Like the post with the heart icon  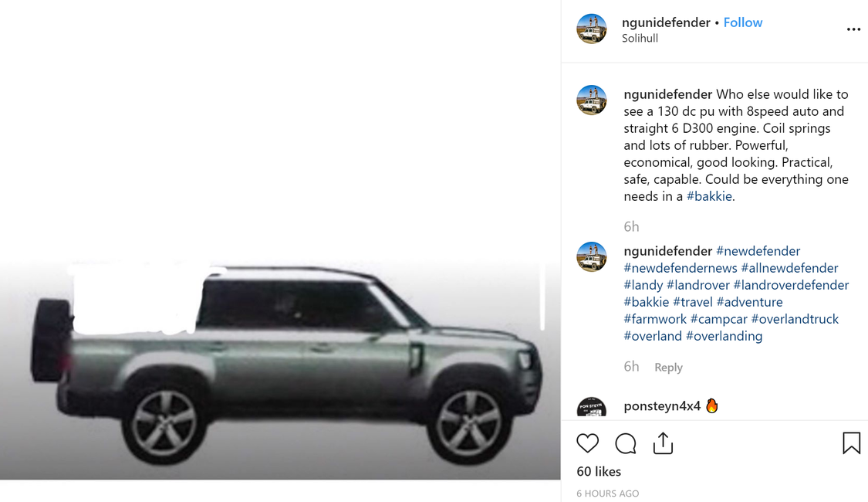coord(587,443)
